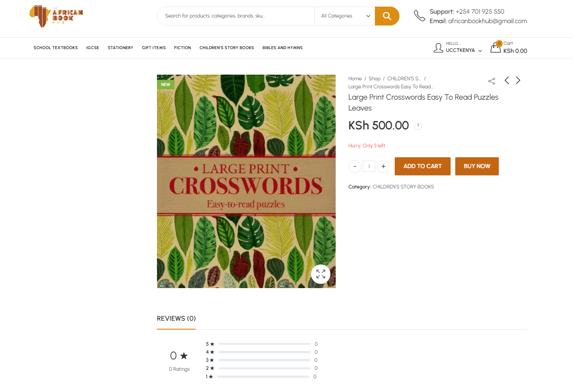Focus the product search field
Viewport: 573px width, 392px height.
tap(236, 16)
